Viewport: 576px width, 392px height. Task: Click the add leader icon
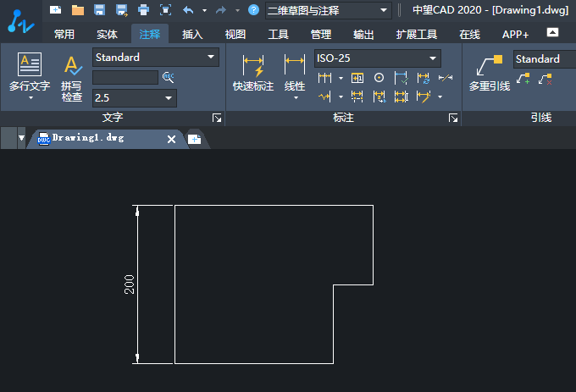(523, 79)
